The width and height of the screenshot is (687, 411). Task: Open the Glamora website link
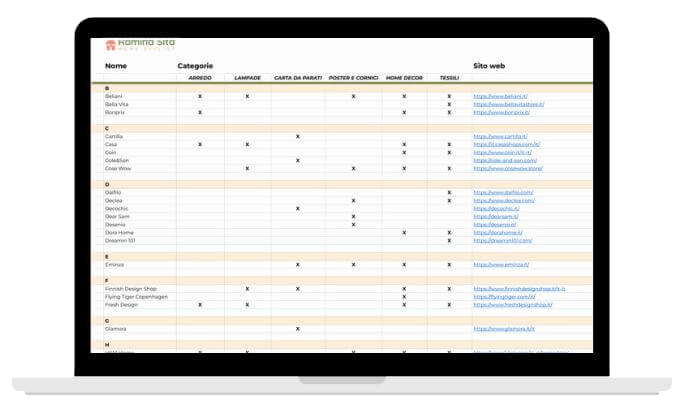(x=504, y=329)
